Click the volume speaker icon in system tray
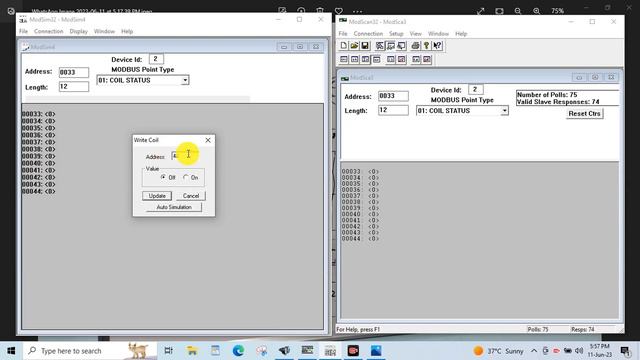The height and width of the screenshot is (360, 640). click(579, 351)
